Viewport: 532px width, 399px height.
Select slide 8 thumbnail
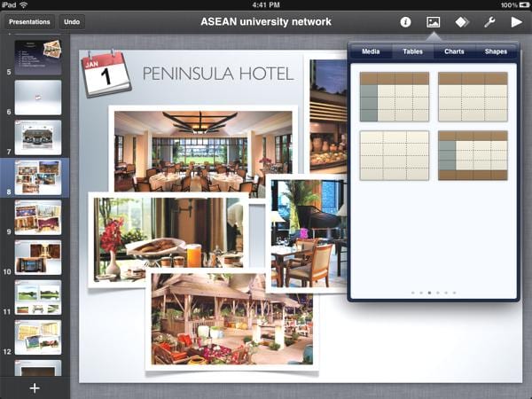[x=38, y=177]
